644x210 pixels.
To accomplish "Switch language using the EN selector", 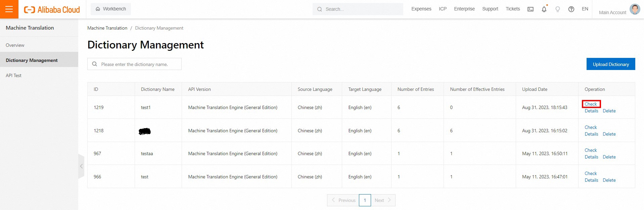I will pyautogui.click(x=585, y=9).
